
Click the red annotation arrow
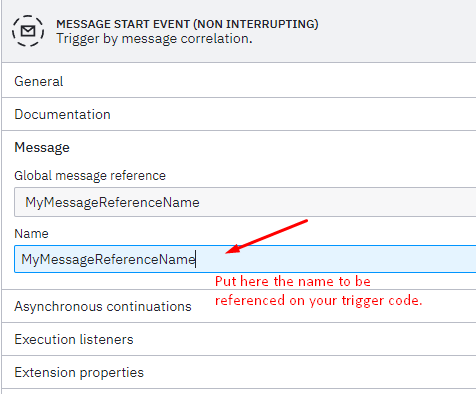coord(267,236)
